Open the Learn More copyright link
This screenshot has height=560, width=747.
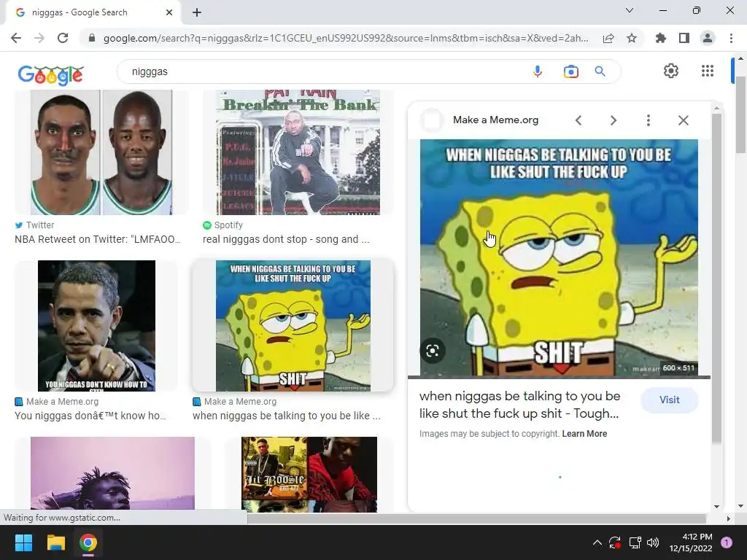[x=584, y=434]
